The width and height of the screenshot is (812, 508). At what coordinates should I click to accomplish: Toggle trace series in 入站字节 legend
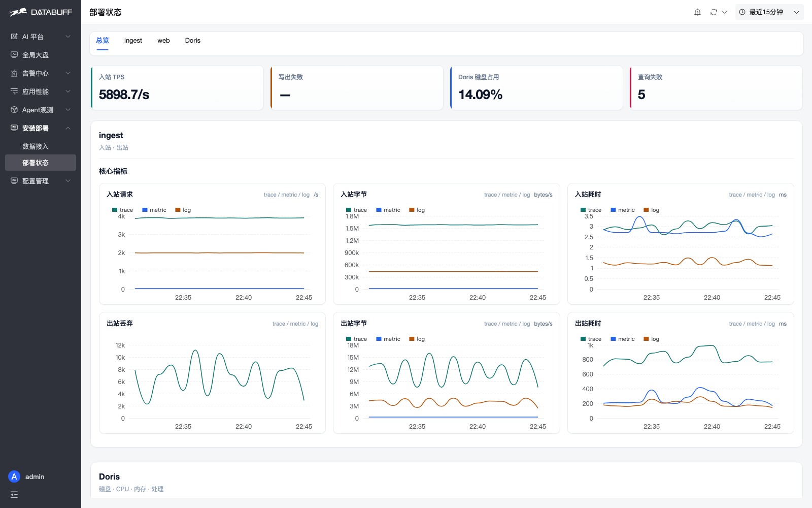coord(356,210)
